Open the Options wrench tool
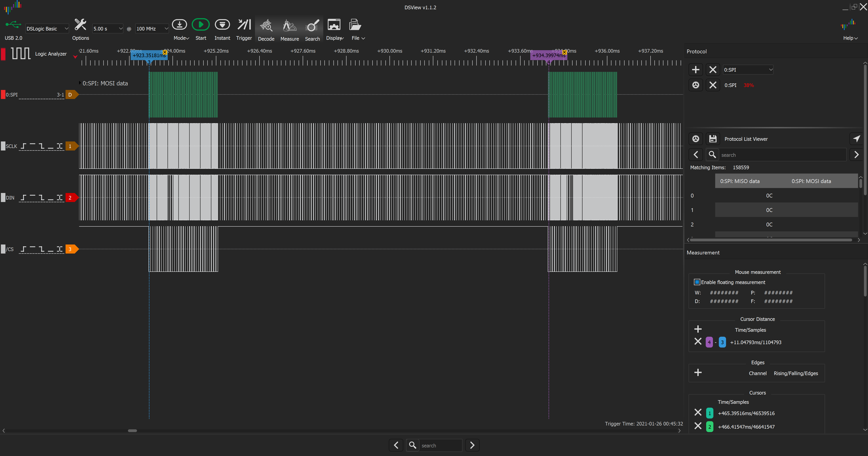 coord(80,25)
